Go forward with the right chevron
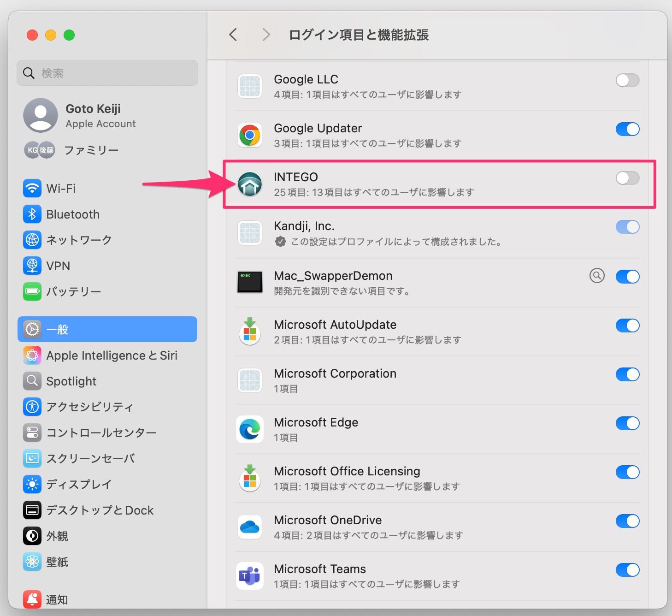 [266, 35]
